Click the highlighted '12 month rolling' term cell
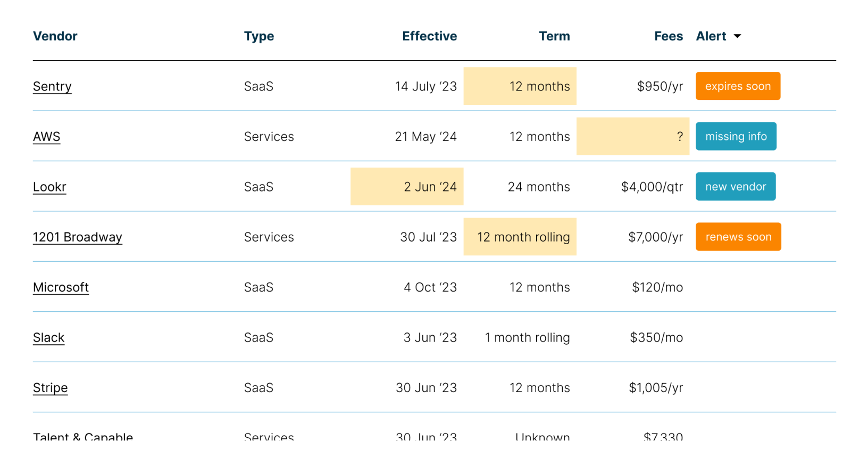 pyautogui.click(x=520, y=237)
